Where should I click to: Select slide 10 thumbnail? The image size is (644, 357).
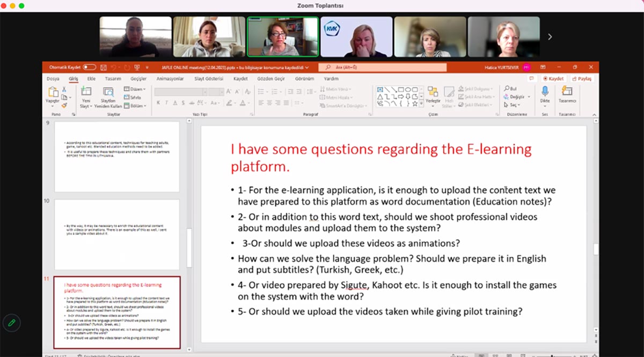[x=117, y=234]
